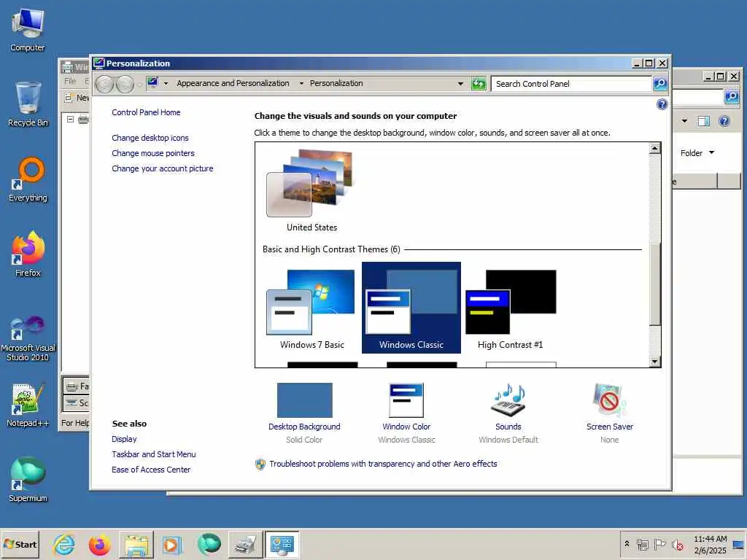Image resolution: width=747 pixels, height=560 pixels.
Task: Click preview pane icon in background window
Action: [x=703, y=121]
